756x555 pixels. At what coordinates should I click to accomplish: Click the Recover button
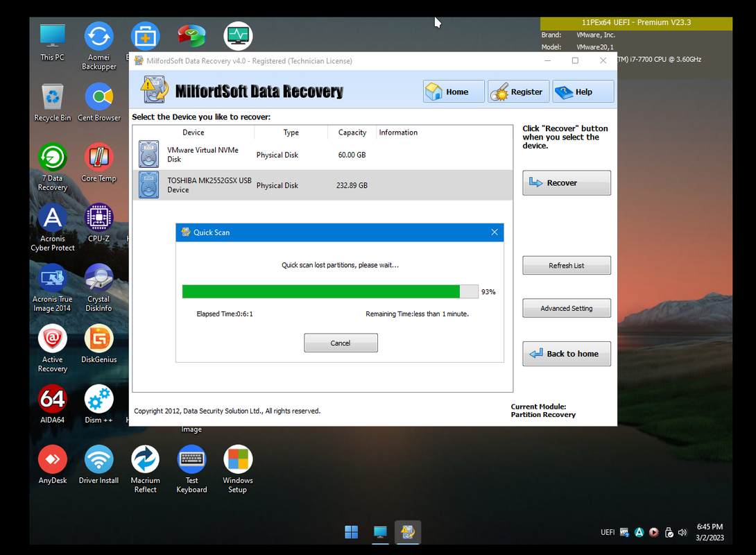pyautogui.click(x=567, y=182)
